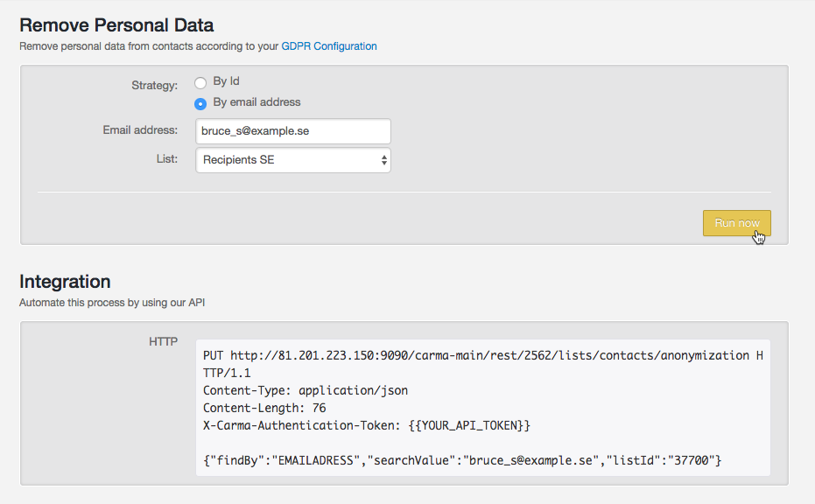The width and height of the screenshot is (815, 504).
Task: Click the PUT request URL line
Action: pos(483,364)
